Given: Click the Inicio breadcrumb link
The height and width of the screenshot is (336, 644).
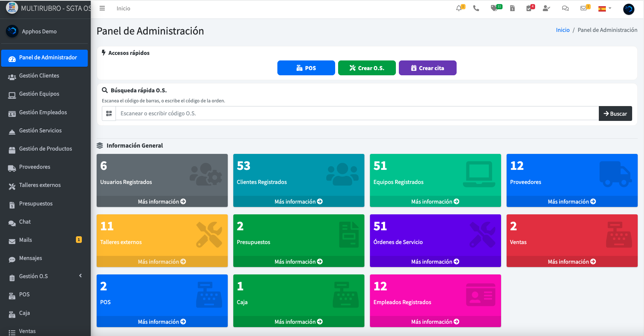Looking at the screenshot, I should pos(563,30).
